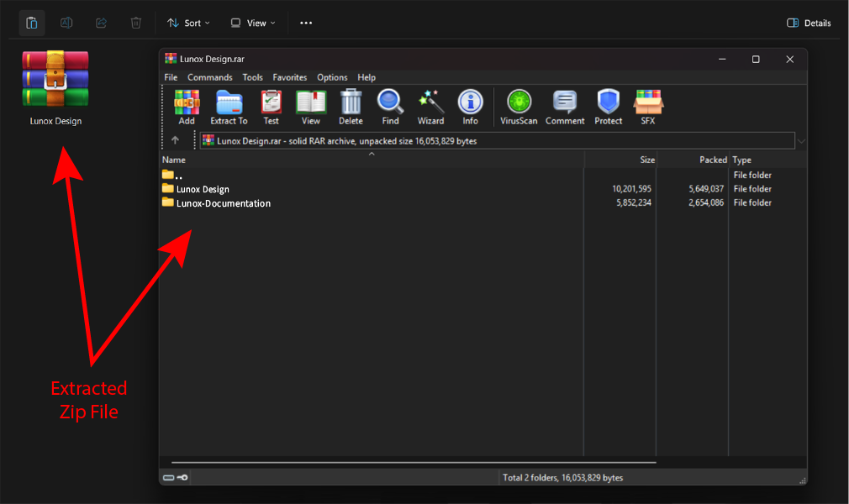The image size is (849, 504).
Task: Start VirusScan on the archive
Action: click(519, 107)
